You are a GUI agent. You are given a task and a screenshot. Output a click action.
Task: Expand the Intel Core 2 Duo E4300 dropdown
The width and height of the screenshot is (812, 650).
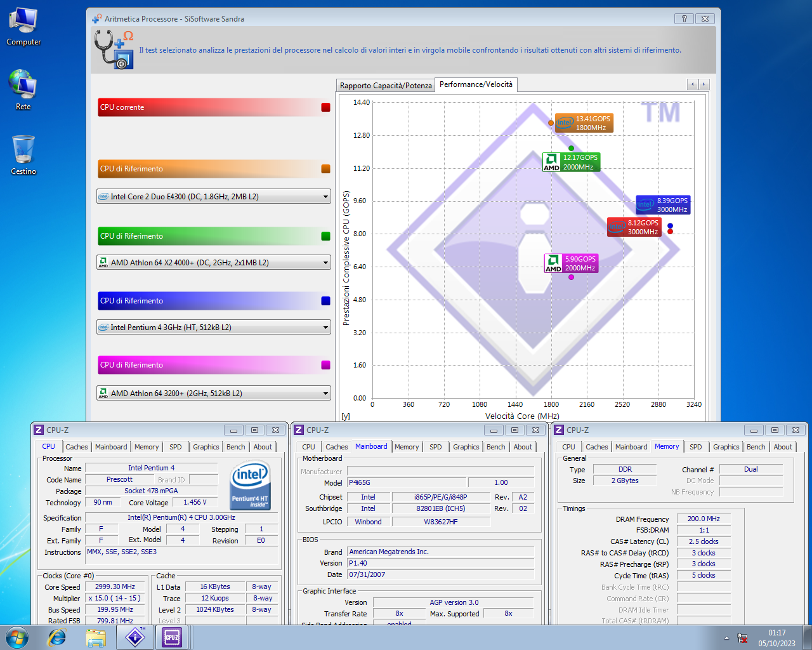325,197
